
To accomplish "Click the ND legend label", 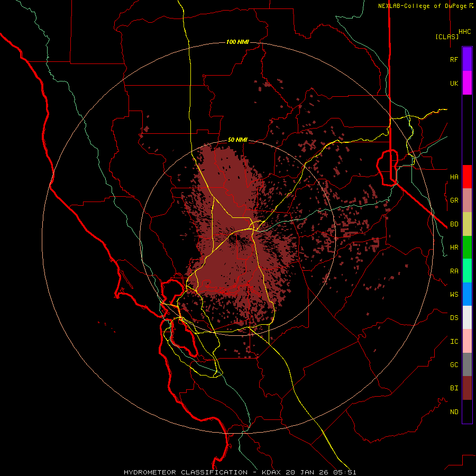I will tap(454, 412).
